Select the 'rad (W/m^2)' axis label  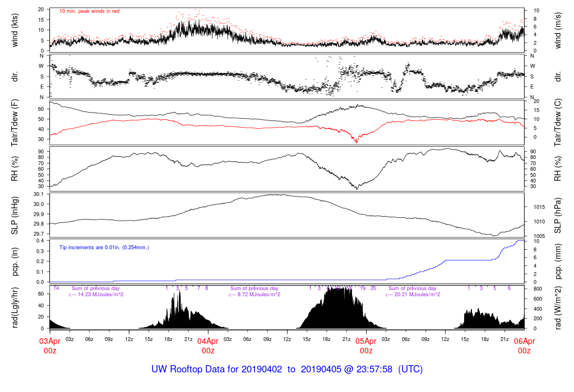click(x=558, y=308)
